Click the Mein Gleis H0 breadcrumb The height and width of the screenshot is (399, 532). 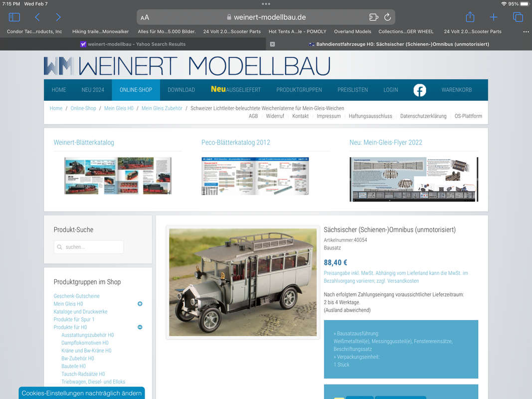[x=119, y=108]
